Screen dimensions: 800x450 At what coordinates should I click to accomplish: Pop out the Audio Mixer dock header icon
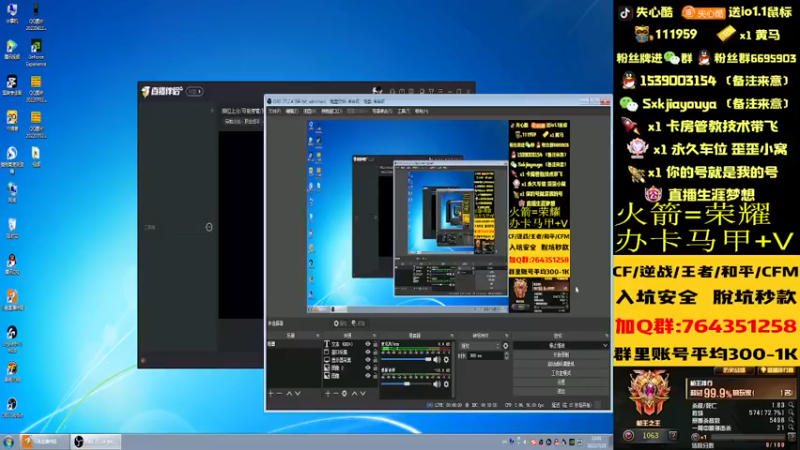pos(452,336)
